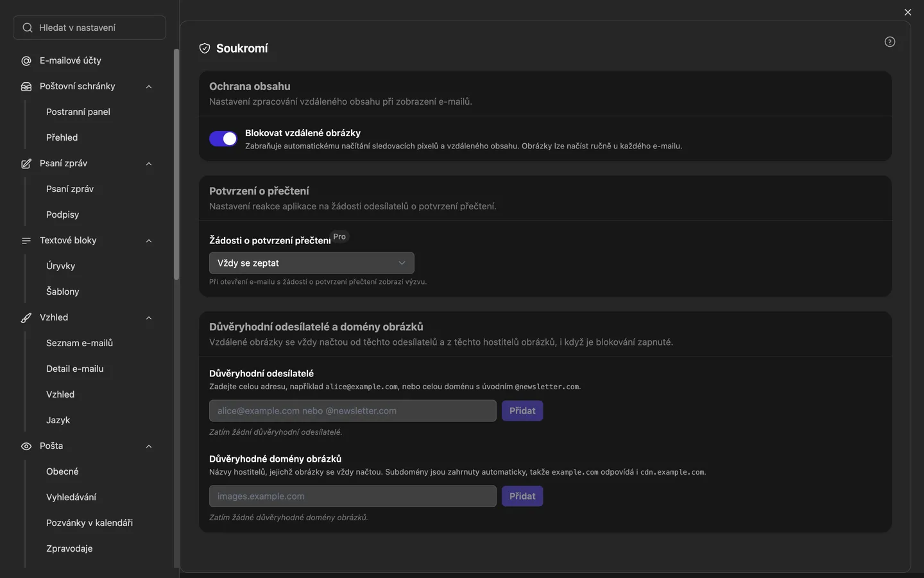Click the sidebar vertical scrollbar
924x578 pixels.
[x=176, y=164]
